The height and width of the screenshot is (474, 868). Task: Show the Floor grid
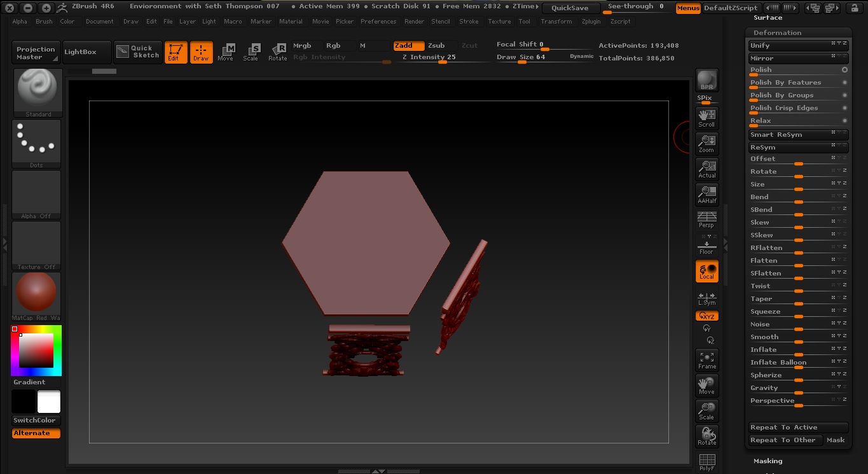[707, 245]
